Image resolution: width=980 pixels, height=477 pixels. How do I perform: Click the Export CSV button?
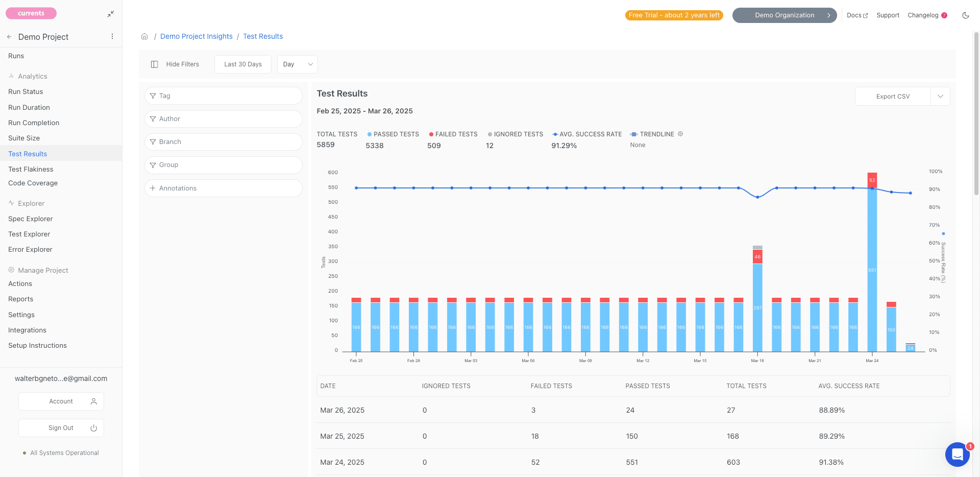893,97
